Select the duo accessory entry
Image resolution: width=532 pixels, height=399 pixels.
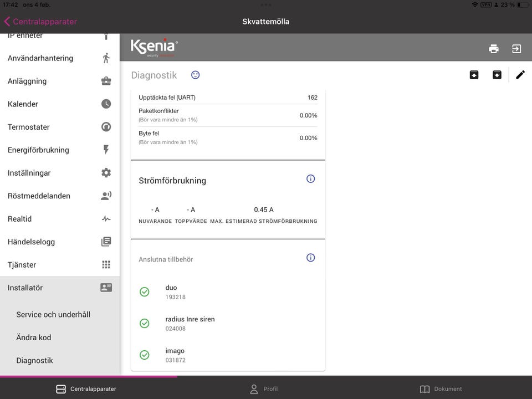pyautogui.click(x=227, y=292)
